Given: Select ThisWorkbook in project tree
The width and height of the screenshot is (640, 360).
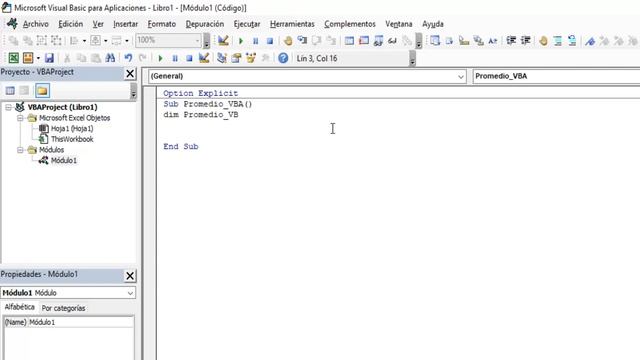Looking at the screenshot, I should (72, 139).
